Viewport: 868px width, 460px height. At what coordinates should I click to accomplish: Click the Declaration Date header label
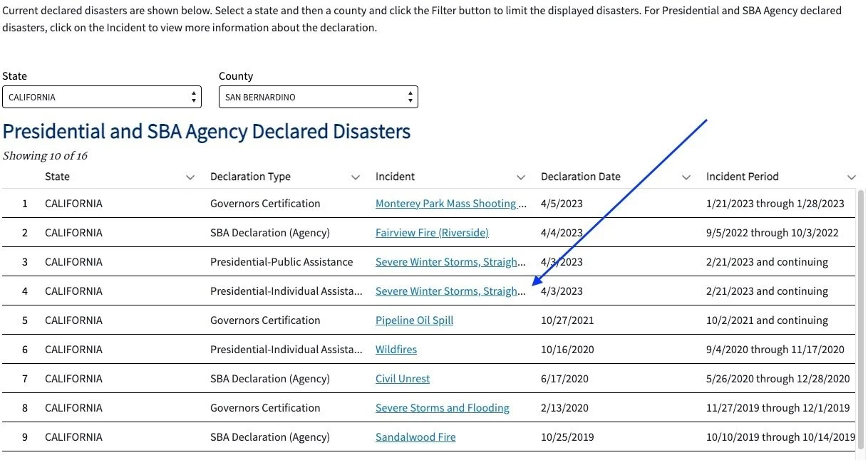point(581,177)
